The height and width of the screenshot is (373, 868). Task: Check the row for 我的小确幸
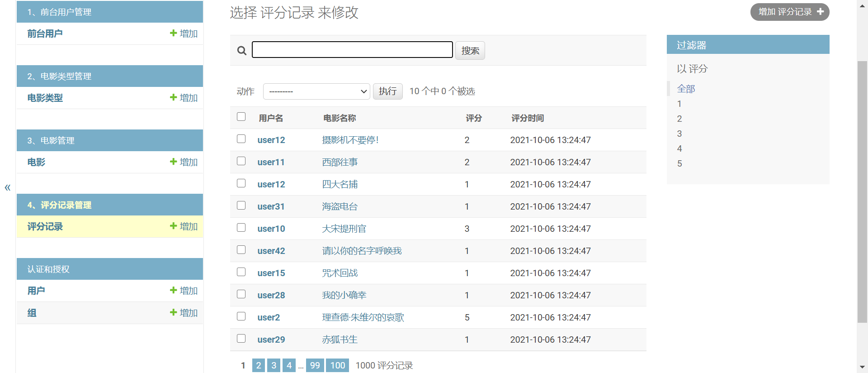(241, 294)
